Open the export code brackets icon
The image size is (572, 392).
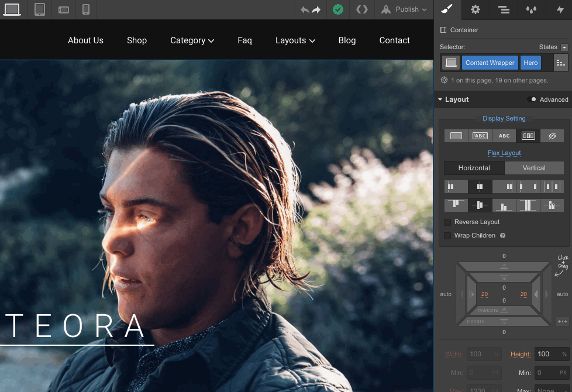point(362,9)
